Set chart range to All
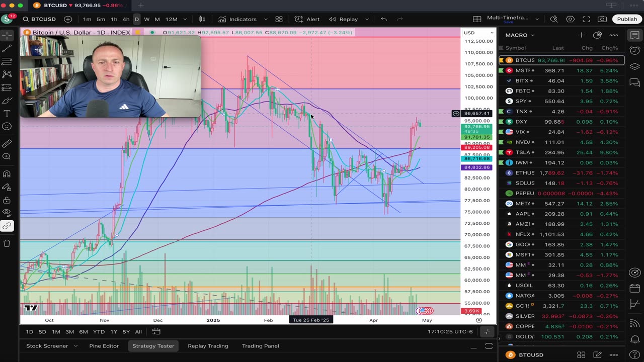The image size is (644, 362). [138, 332]
